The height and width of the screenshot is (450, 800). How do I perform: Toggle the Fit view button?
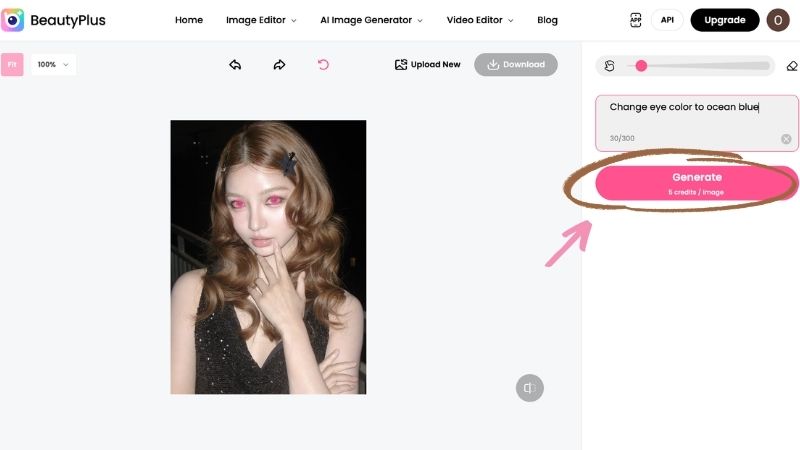pos(12,65)
